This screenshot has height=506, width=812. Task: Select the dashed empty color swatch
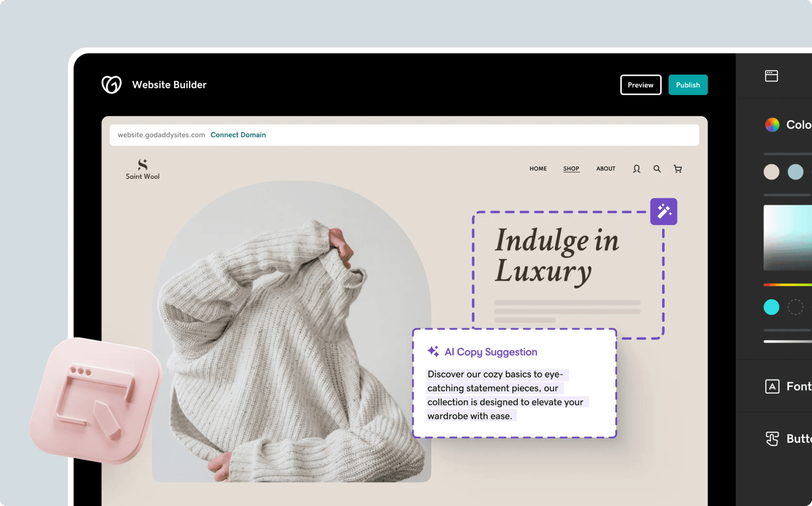pos(796,307)
